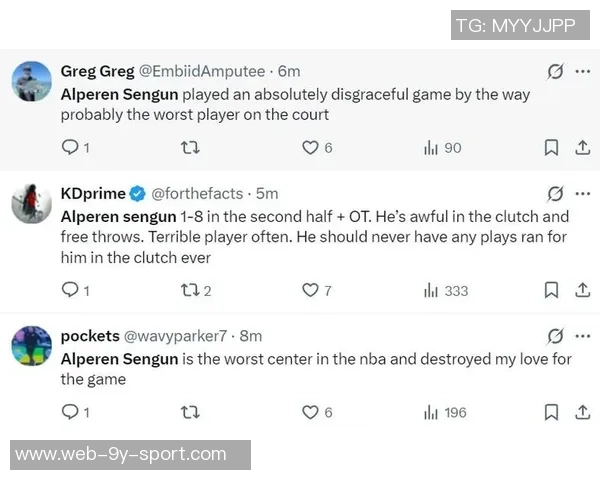View analytics for Greg Greg's tweet
Viewport: 600px width, 480px height.
432,148
